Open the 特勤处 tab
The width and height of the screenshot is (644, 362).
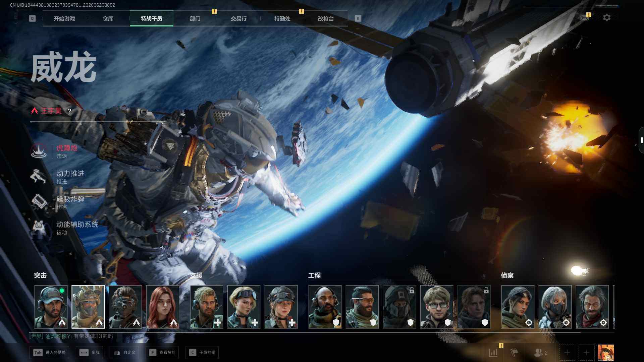pos(282,18)
